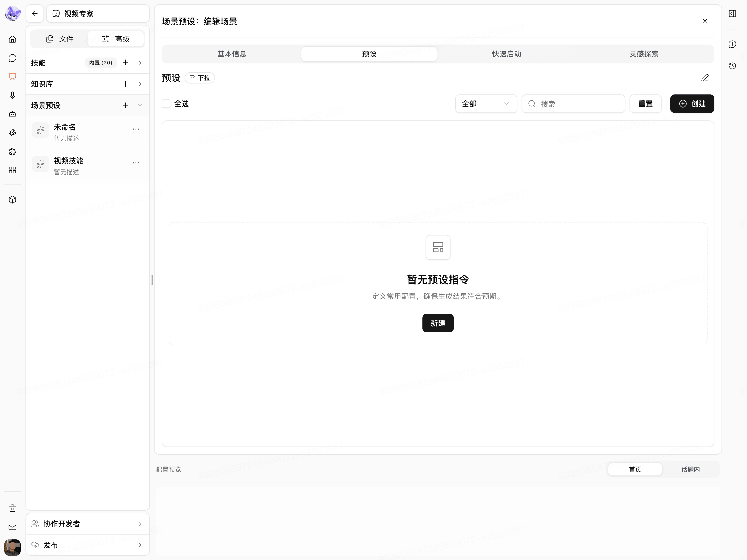Add a new skill with 技能 plus
The height and width of the screenshot is (560, 747).
125,63
